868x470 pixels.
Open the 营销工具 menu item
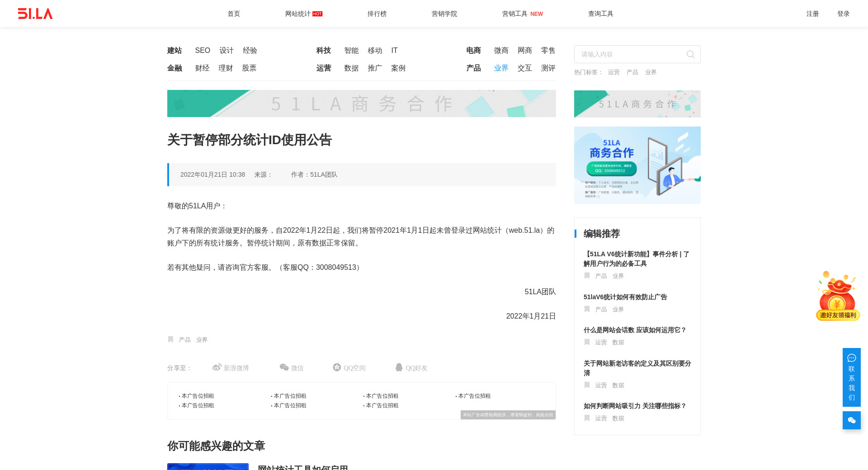tap(515, 14)
